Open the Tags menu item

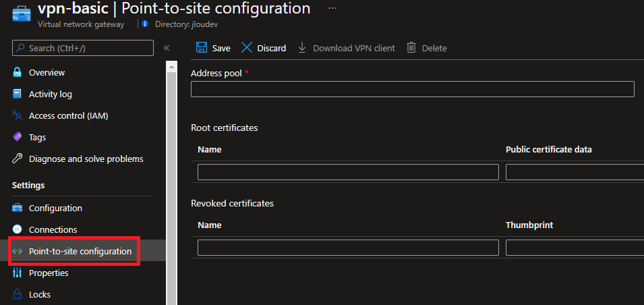(x=37, y=137)
